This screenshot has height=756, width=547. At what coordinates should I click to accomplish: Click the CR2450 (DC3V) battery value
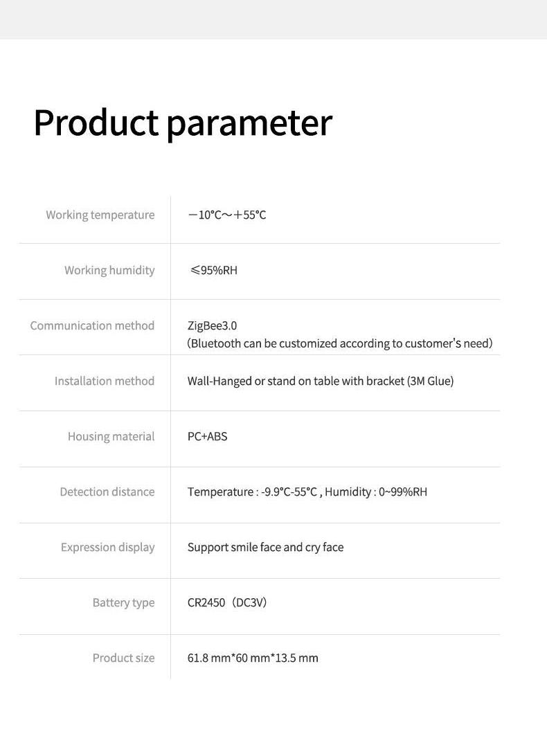227,602
